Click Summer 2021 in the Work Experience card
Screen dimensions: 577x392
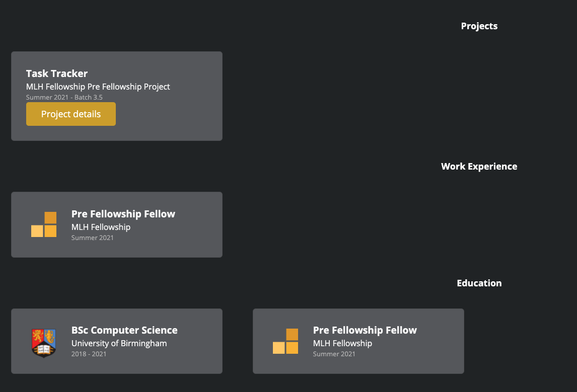(x=93, y=238)
